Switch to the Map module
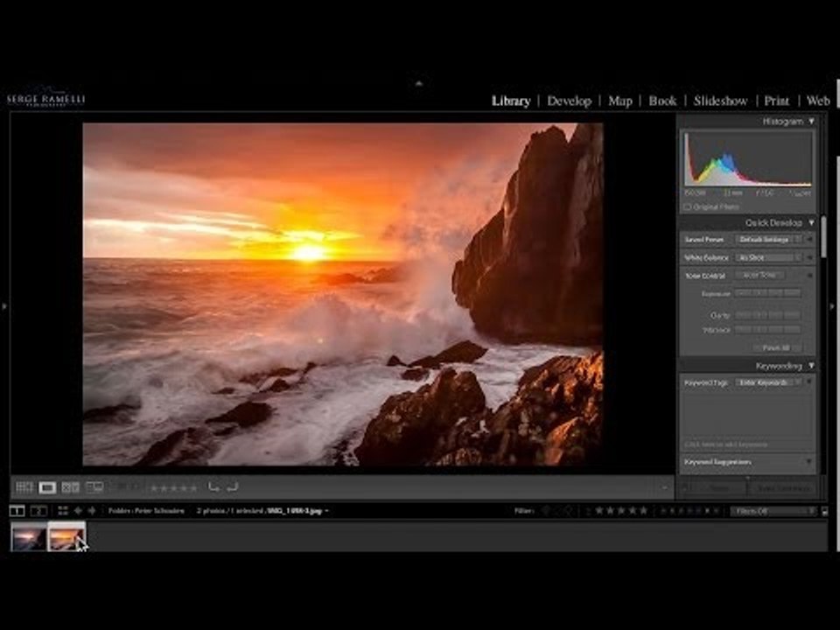The width and height of the screenshot is (840, 630). tap(620, 101)
